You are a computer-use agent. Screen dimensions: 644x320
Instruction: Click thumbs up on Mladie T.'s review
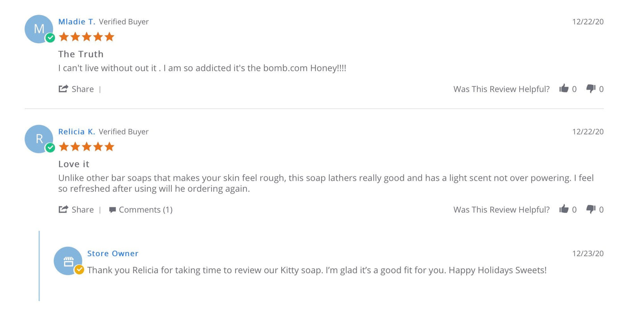(x=564, y=88)
